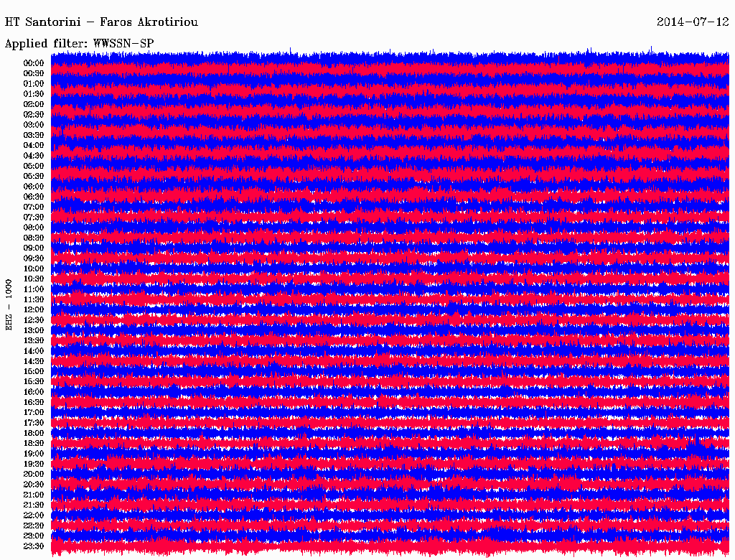
Task: Select the 08:30 time label
Action: click(34, 238)
